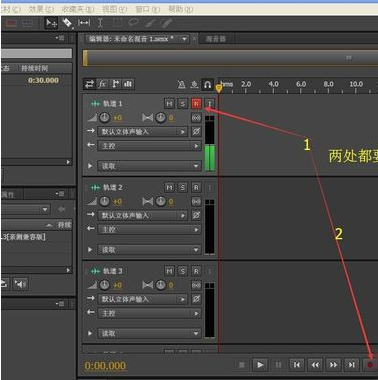The image size is (378, 380).
Task: Toggle the metronome icon
Action: (x=182, y=85)
